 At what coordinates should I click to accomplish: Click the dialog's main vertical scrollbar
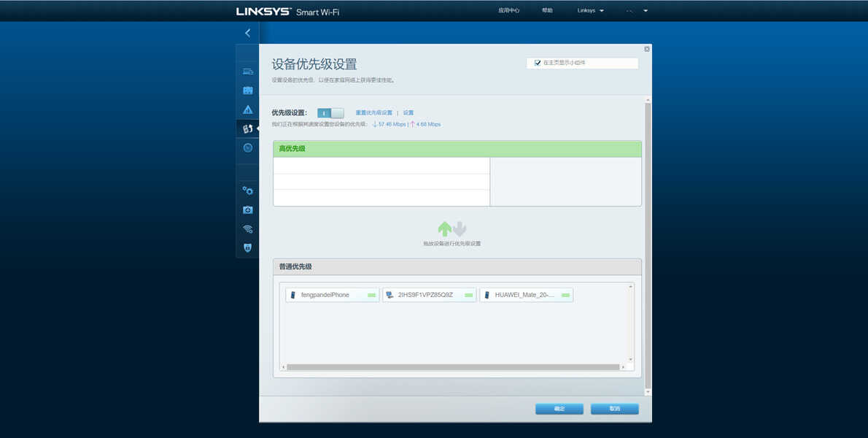tap(648, 245)
